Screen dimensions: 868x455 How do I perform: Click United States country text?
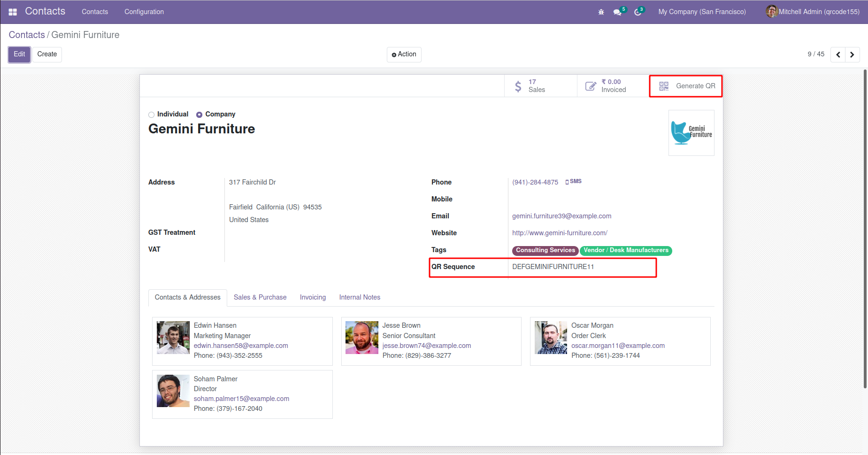249,220
